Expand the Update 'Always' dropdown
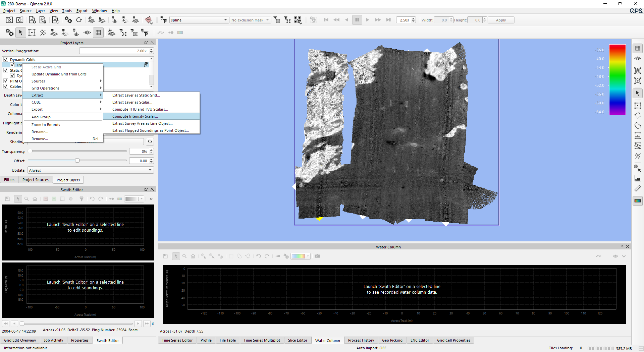Viewport: 644px width, 352px height. coord(91,170)
